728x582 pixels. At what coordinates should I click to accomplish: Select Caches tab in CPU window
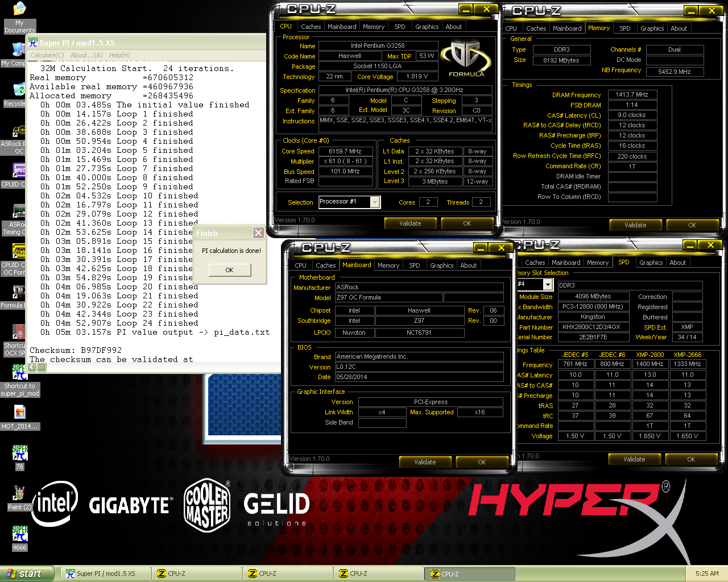click(x=311, y=27)
